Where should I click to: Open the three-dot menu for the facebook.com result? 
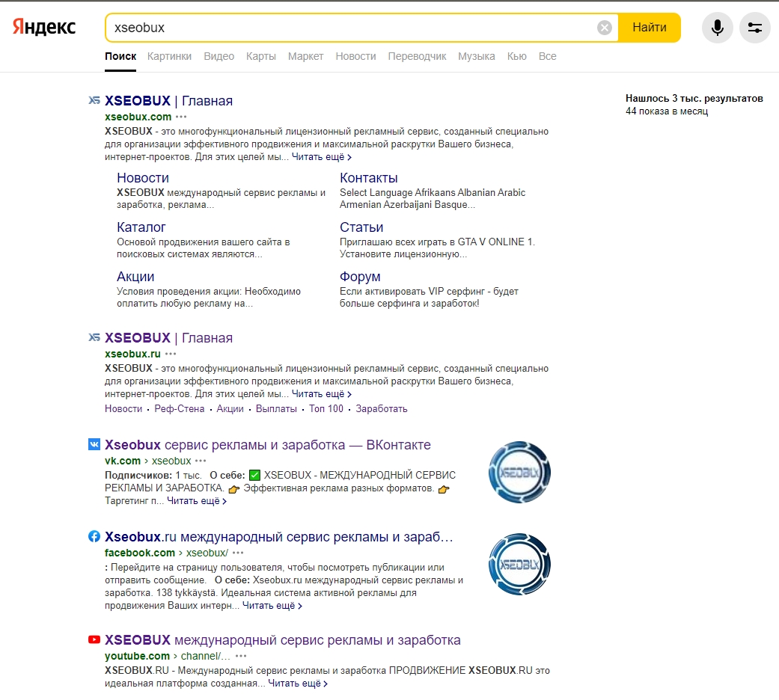238,553
